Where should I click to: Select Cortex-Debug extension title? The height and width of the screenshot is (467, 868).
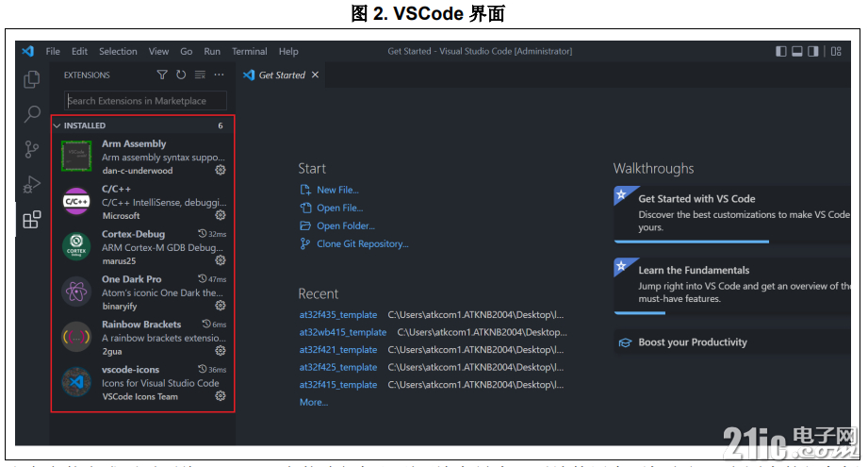pyautogui.click(x=134, y=234)
